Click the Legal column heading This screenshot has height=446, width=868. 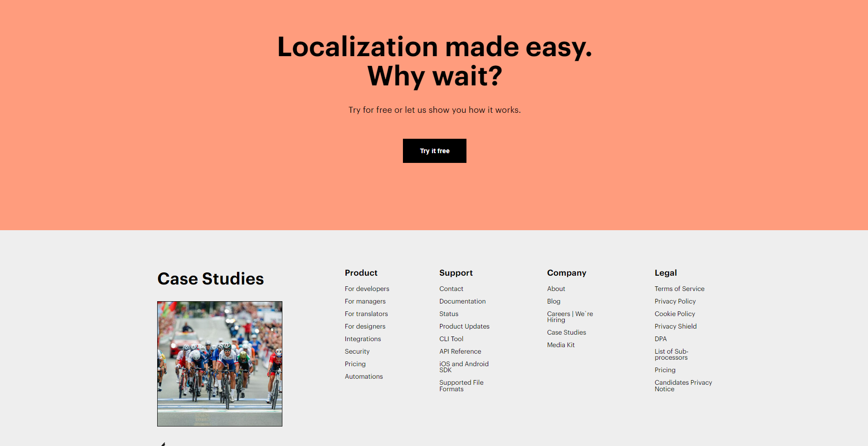point(665,273)
